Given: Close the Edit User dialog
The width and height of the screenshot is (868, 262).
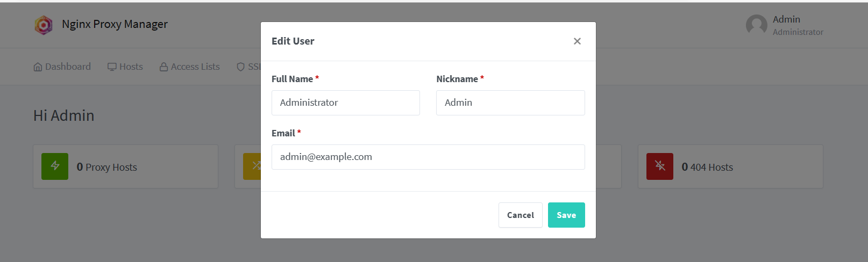Looking at the screenshot, I should tap(577, 41).
